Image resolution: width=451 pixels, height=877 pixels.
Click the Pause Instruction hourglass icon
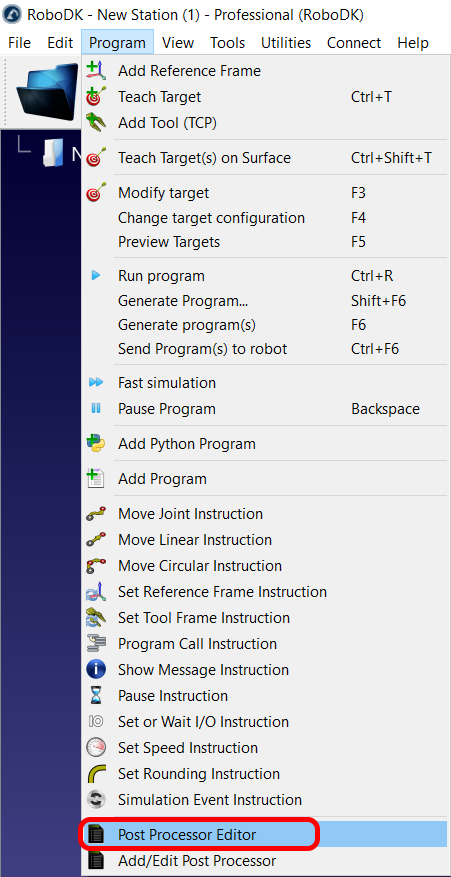96,696
